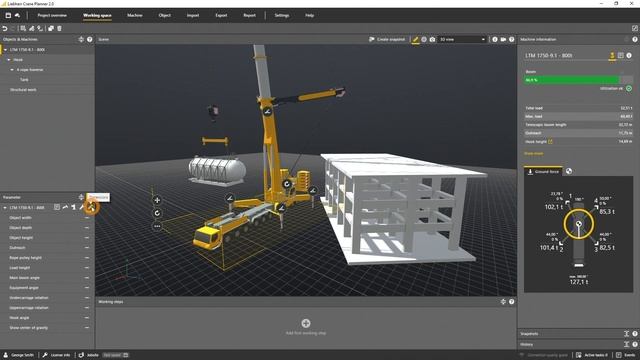Click the trash delete icon in toolbar
640x360 pixels.
pyautogui.click(x=59, y=29)
